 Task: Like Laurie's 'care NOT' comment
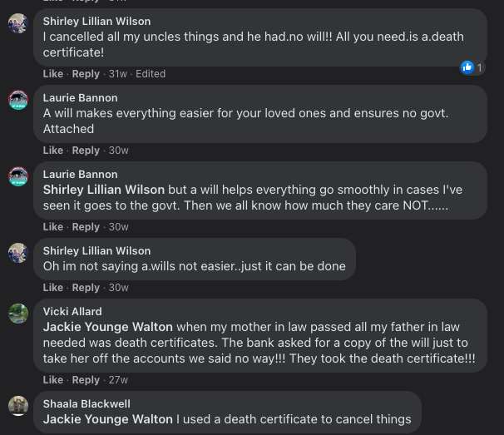tap(53, 227)
